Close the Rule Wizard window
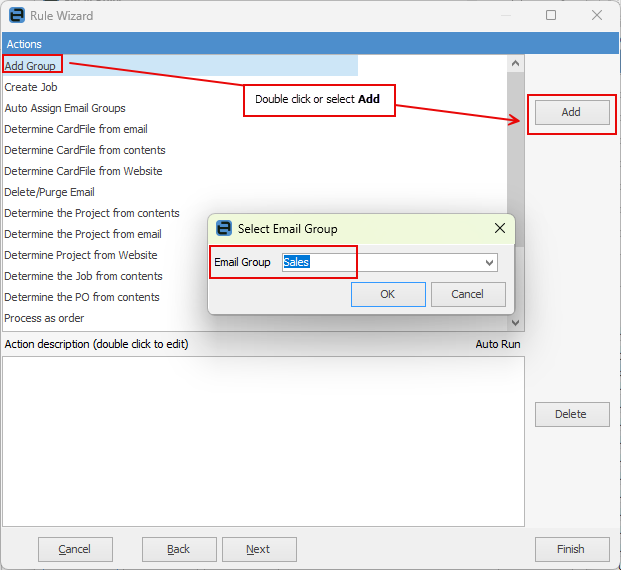Viewport: 621px width, 570px height. (x=597, y=15)
